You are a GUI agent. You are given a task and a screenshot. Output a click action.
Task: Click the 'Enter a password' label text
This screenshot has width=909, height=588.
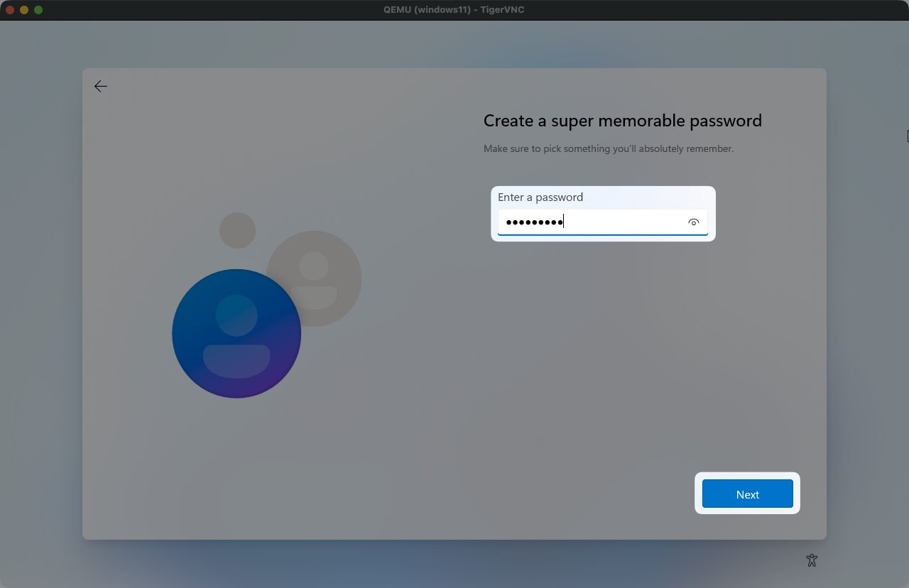540,197
